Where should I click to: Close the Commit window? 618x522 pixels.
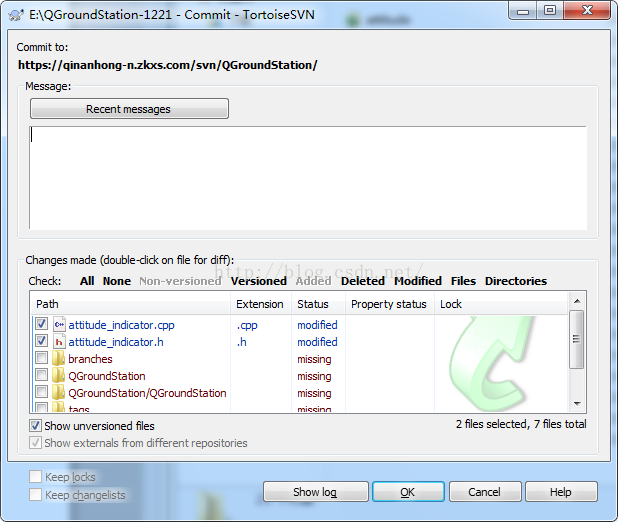click(587, 11)
